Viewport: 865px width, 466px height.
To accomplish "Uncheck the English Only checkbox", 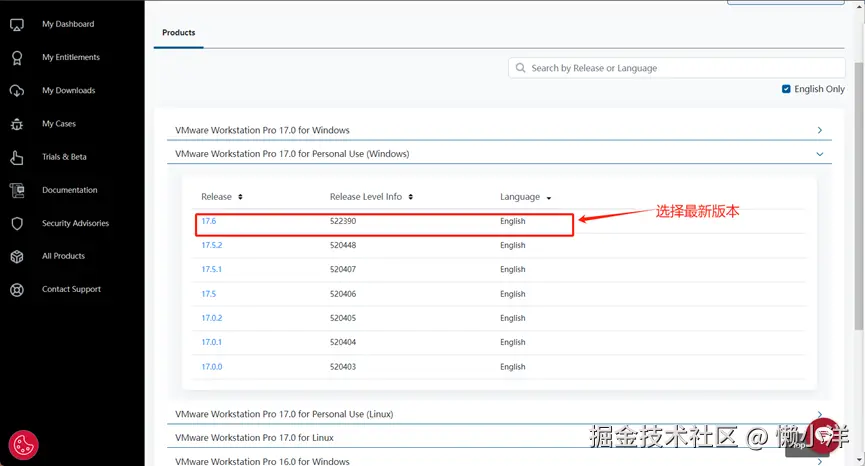I will coord(786,89).
